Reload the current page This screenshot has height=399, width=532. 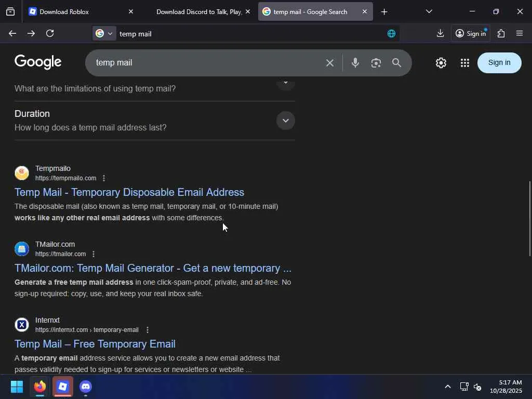pos(50,33)
